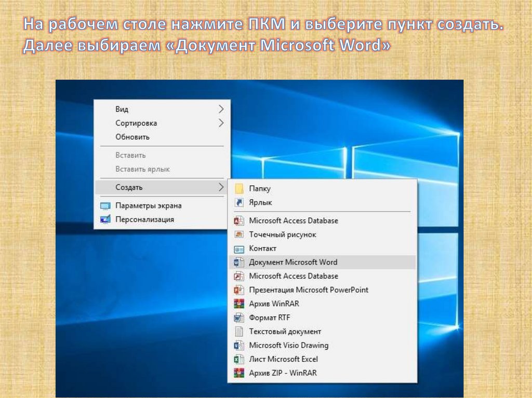This screenshot has width=532, height=398.
Task: Click the Excel icon beside Лист Microsoft Excel
Action: pyautogui.click(x=239, y=359)
